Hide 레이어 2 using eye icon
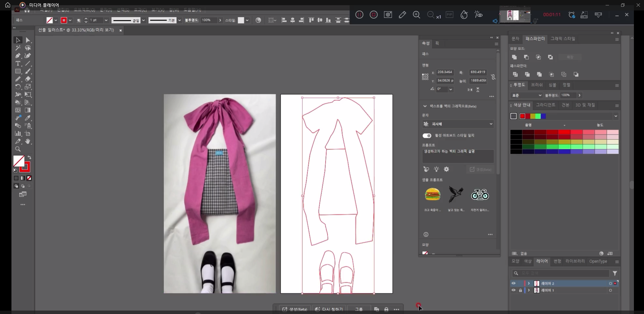This screenshot has width=644, height=314. pyautogui.click(x=513, y=283)
